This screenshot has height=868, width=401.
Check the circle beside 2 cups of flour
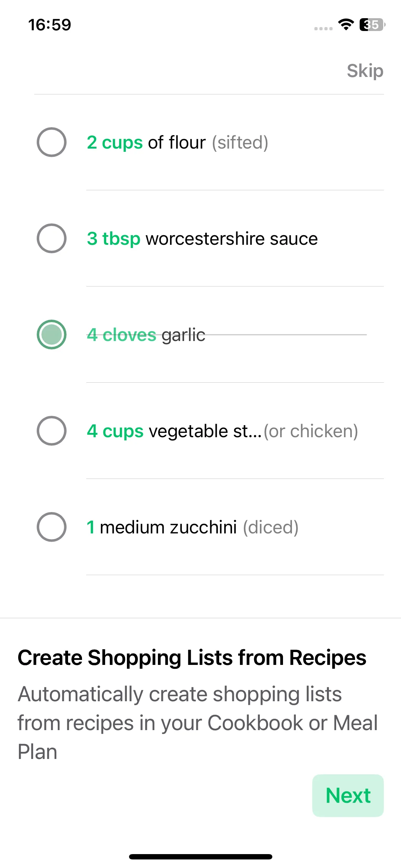click(x=51, y=142)
